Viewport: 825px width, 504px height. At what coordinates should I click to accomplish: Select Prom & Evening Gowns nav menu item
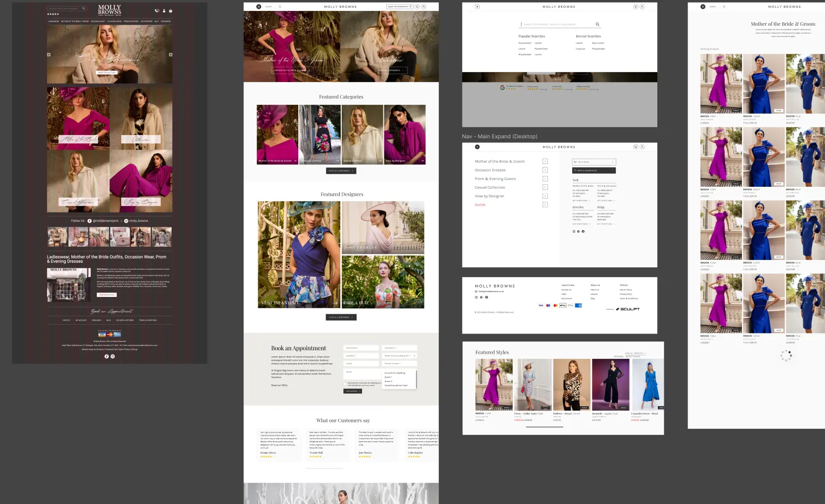pos(495,179)
